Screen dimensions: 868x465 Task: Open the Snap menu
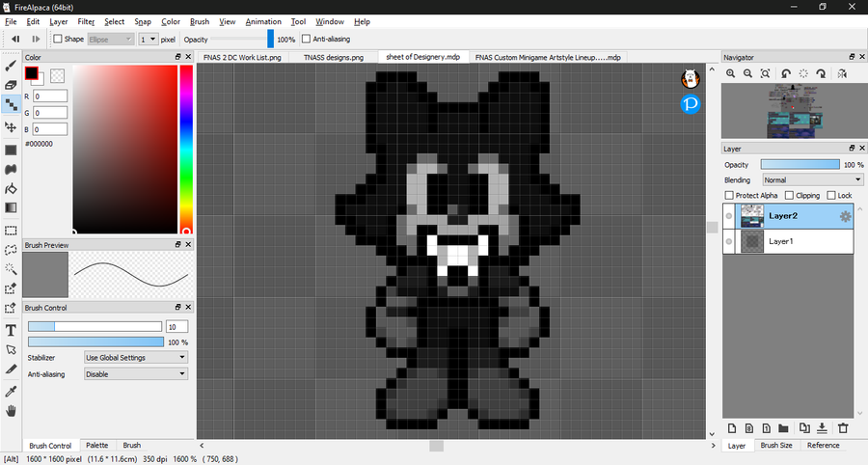143,21
